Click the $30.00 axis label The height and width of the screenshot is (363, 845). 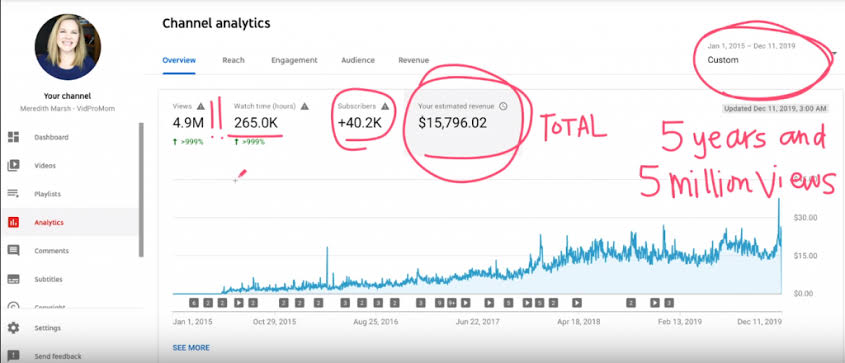[806, 218]
